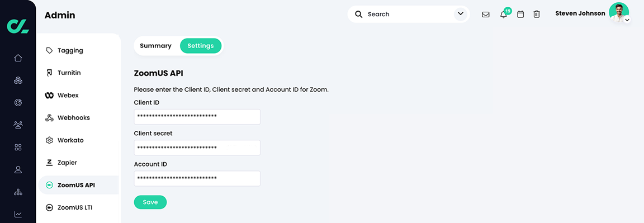644x223 pixels.
Task: Select the Settings tab
Action: click(x=201, y=46)
